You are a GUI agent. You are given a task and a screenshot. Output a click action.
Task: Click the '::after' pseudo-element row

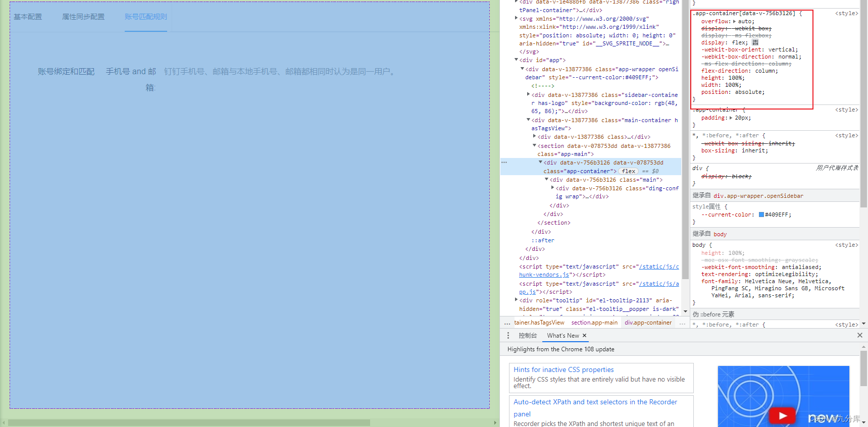[x=543, y=241]
